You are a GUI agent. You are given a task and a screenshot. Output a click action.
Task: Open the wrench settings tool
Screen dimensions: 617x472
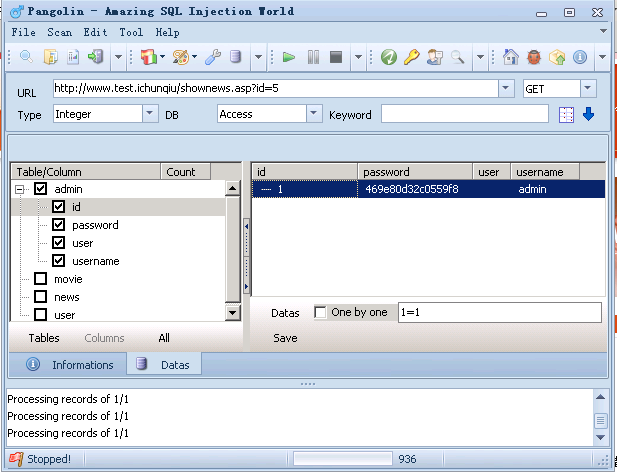coord(213,57)
